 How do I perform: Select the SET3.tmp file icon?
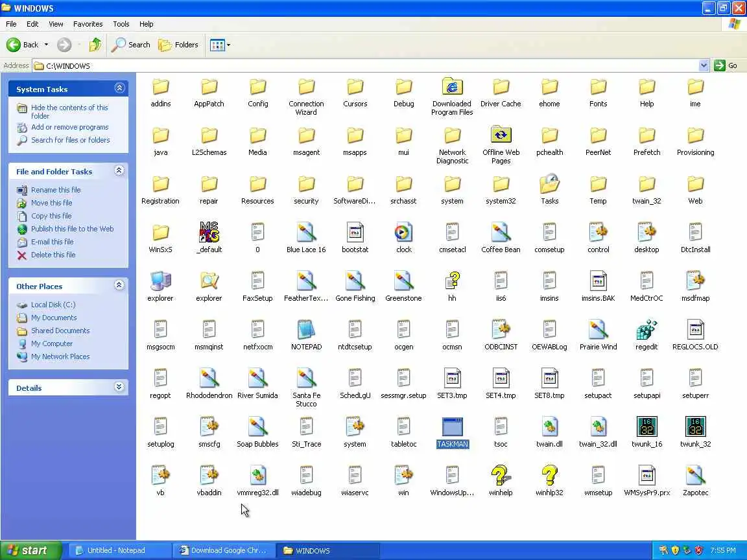click(452, 378)
